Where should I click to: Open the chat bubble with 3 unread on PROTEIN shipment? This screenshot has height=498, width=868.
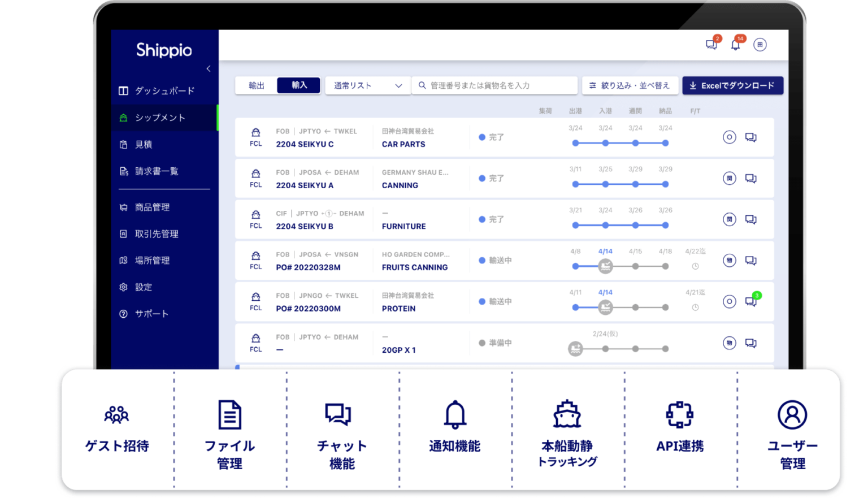(751, 301)
